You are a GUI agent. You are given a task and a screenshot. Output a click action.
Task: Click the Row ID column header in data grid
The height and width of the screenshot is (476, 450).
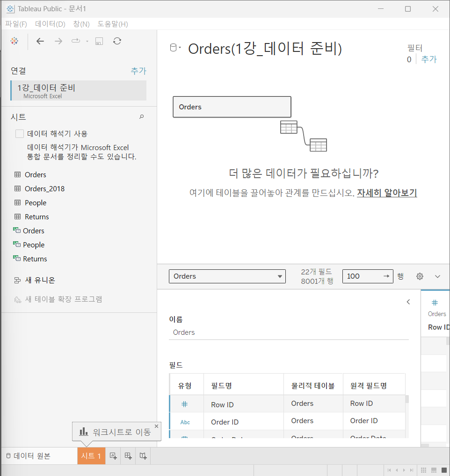[438, 327]
